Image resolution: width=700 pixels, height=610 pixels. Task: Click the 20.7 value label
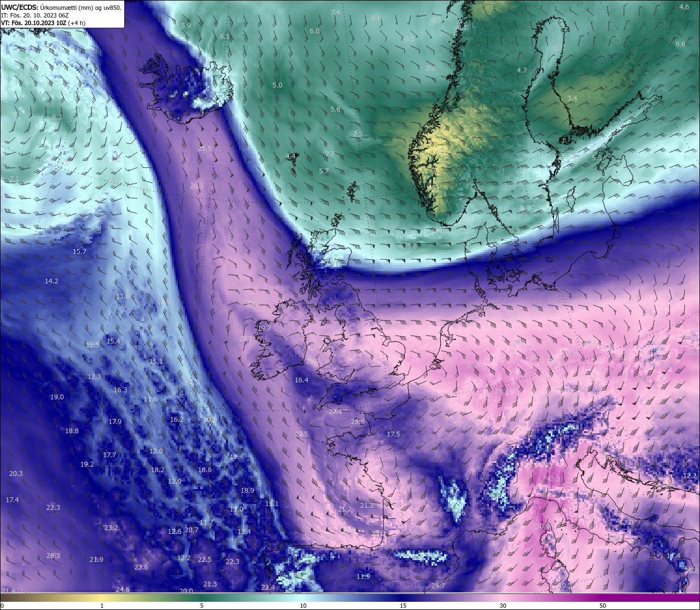click(191, 530)
